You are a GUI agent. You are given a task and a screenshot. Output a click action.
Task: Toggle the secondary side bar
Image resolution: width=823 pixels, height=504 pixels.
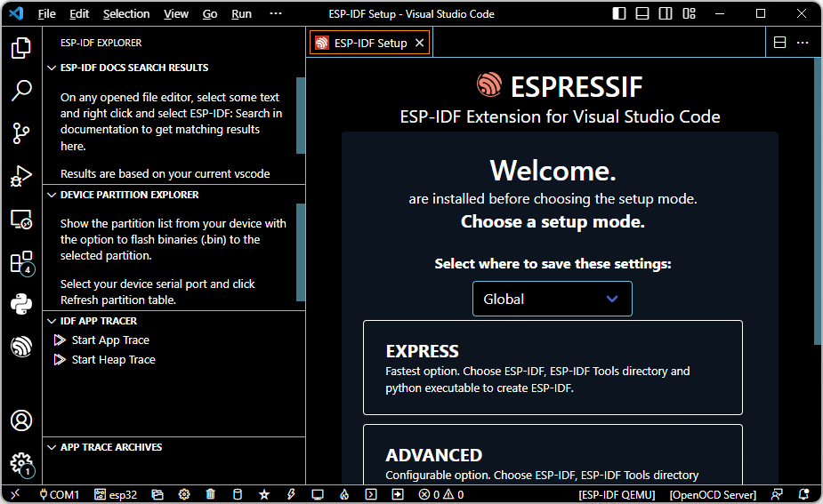coord(666,13)
